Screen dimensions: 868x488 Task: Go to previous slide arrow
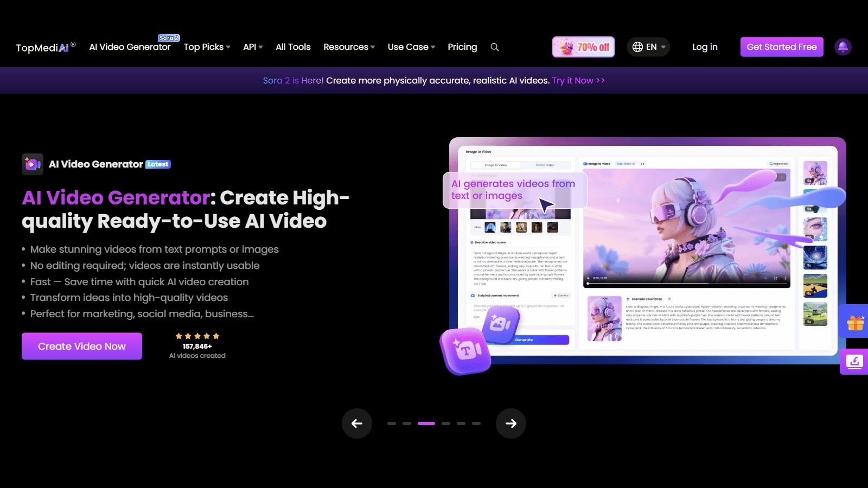pyautogui.click(x=357, y=423)
